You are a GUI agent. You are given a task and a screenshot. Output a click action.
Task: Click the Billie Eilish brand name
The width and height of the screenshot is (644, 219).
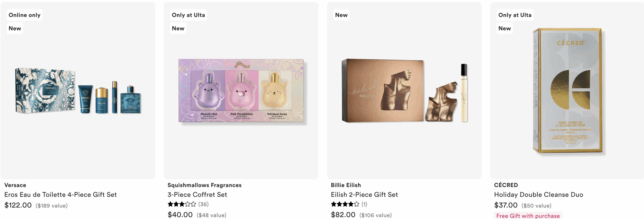point(346,185)
